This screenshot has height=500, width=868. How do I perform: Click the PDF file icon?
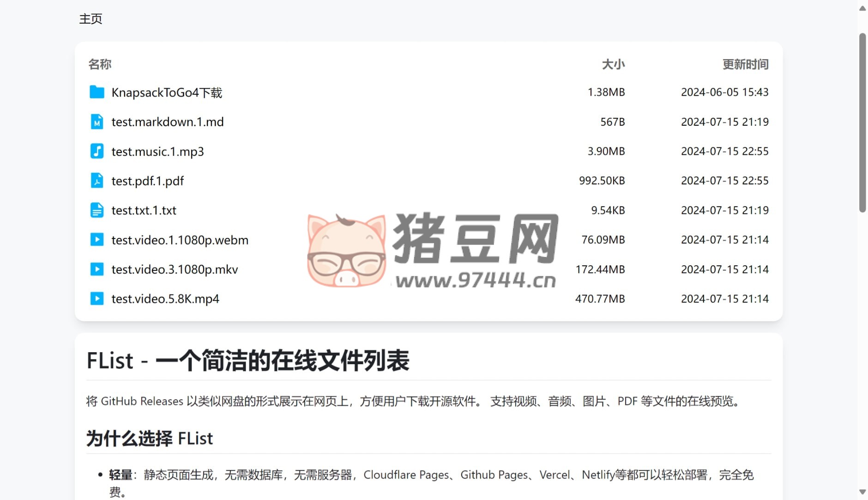pyautogui.click(x=96, y=181)
